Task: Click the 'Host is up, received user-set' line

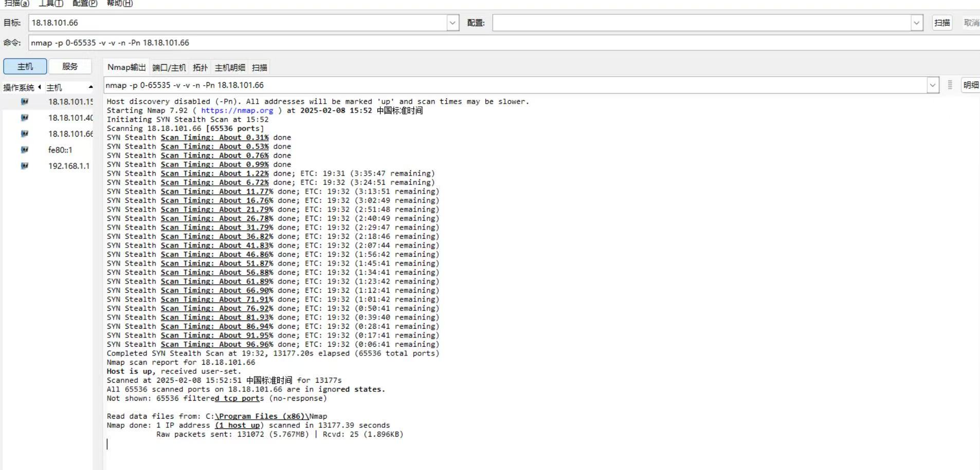Action: point(174,371)
